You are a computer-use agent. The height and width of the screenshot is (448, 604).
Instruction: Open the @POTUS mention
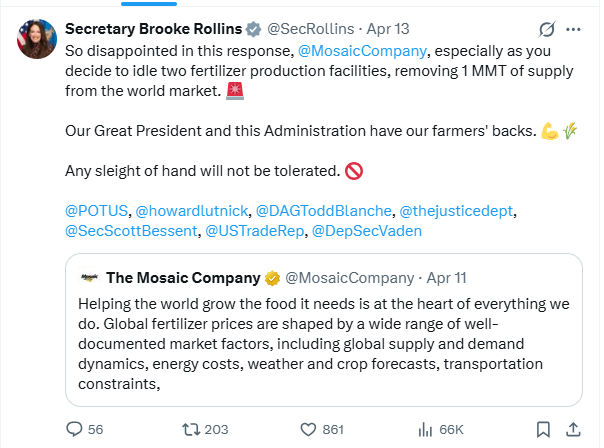tap(95, 211)
